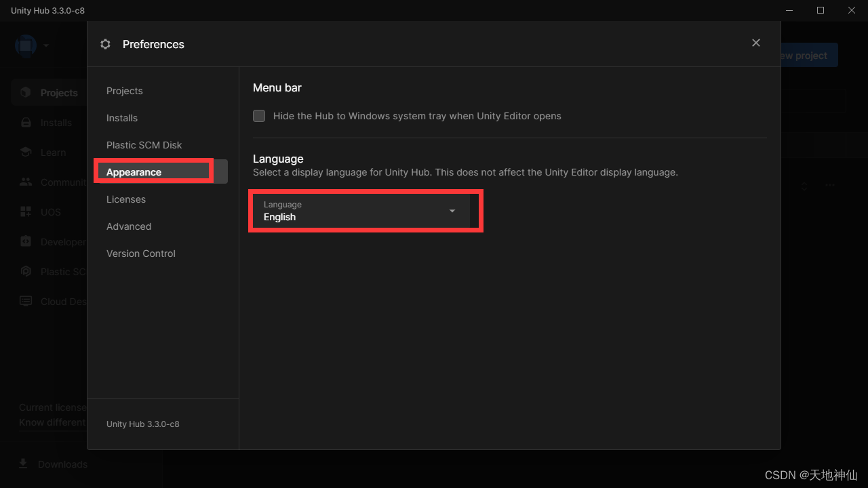Open the Installs section in Preferences
The width and height of the screenshot is (868, 488).
point(122,118)
